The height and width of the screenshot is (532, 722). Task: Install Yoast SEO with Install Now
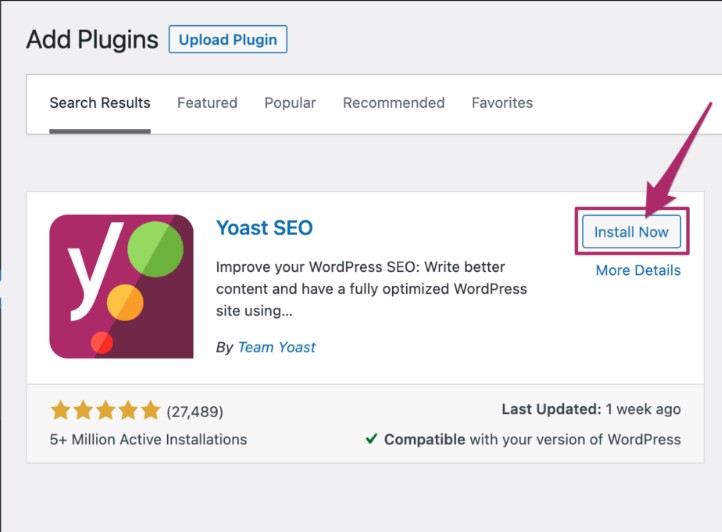[x=631, y=232]
